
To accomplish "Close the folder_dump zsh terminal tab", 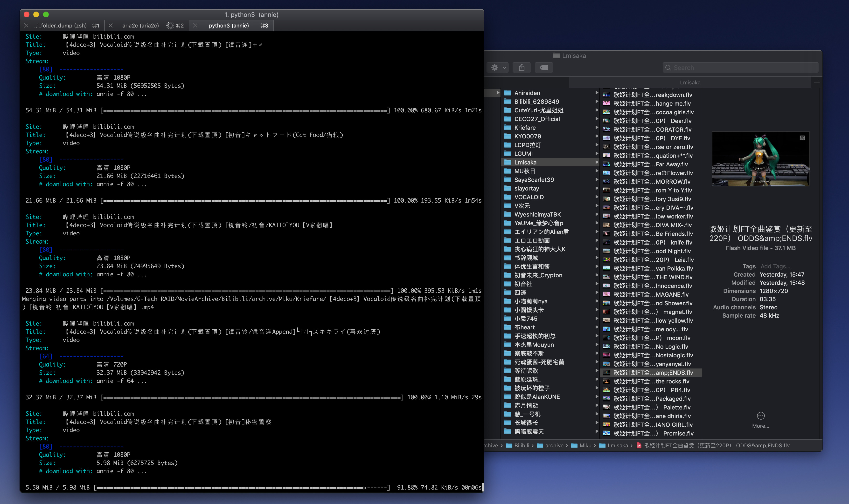I will [x=26, y=26].
